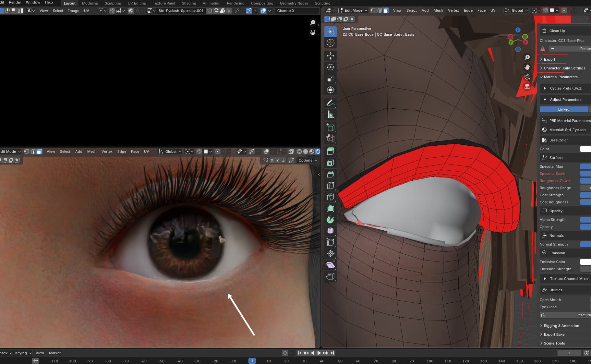Image resolution: width=591 pixels, height=364 pixels.
Task: Select the Move tool in toolbar
Action: tap(330, 56)
